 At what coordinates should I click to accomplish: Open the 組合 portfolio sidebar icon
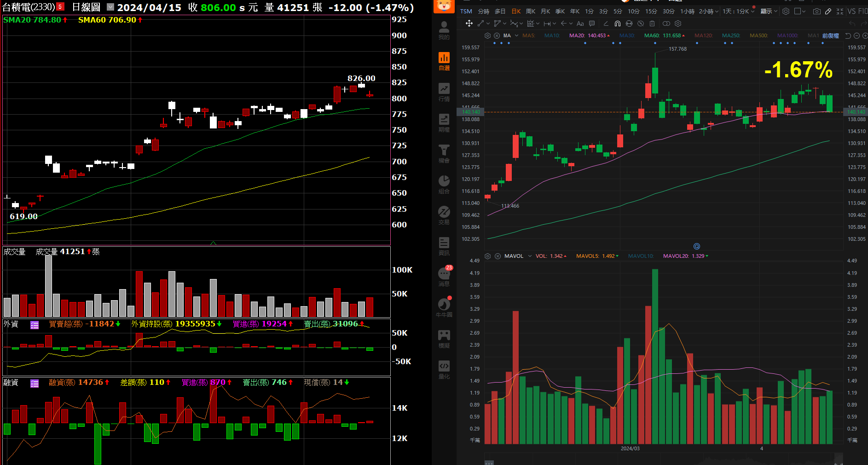pyautogui.click(x=444, y=185)
